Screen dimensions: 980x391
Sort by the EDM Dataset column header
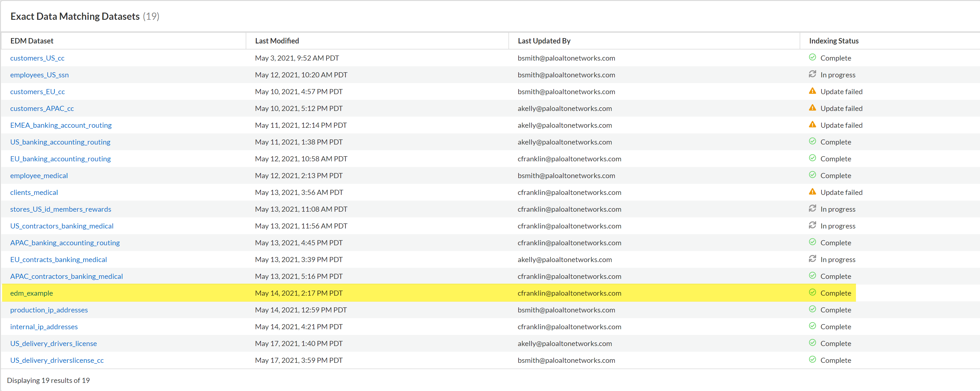tap(32, 41)
